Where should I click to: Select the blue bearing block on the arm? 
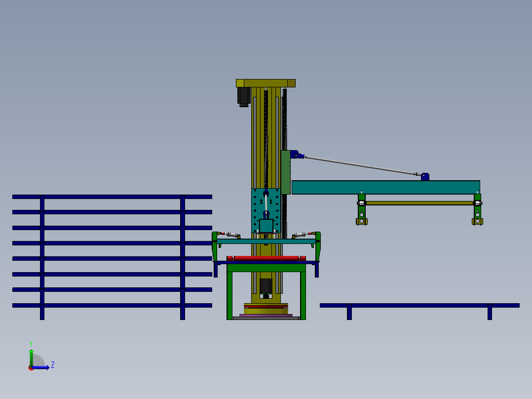point(425,177)
